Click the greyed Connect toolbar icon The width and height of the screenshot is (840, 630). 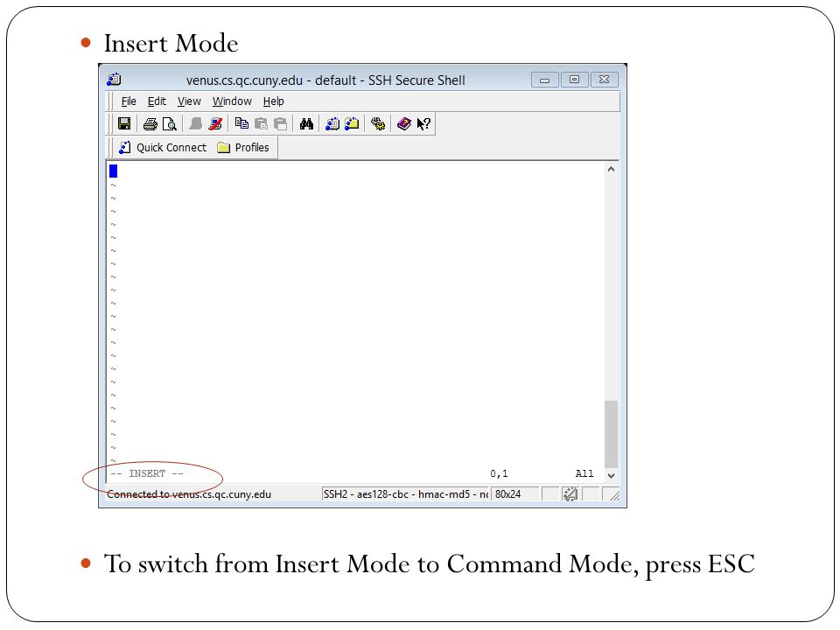click(x=195, y=123)
